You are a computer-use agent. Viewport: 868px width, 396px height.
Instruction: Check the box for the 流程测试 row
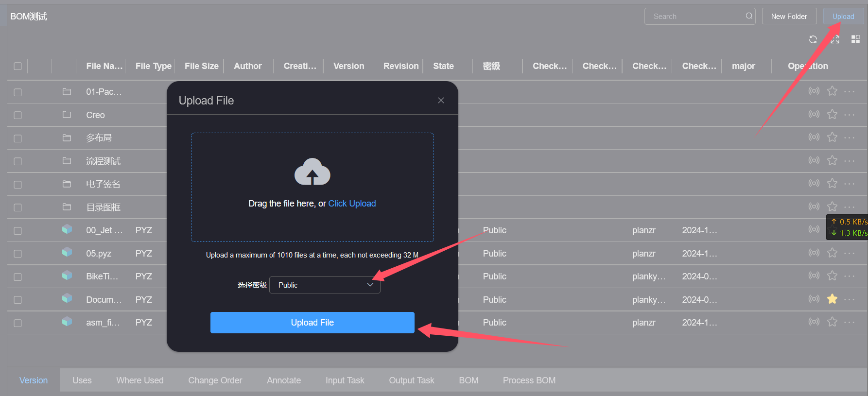pos(17,161)
